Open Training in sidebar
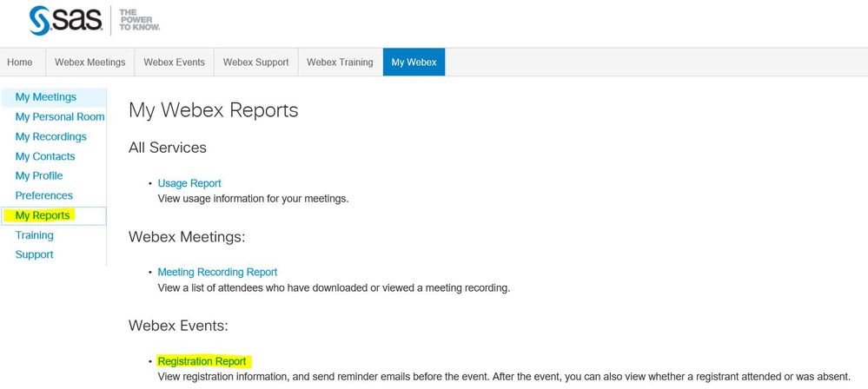This screenshot has width=868, height=389. 35,235
